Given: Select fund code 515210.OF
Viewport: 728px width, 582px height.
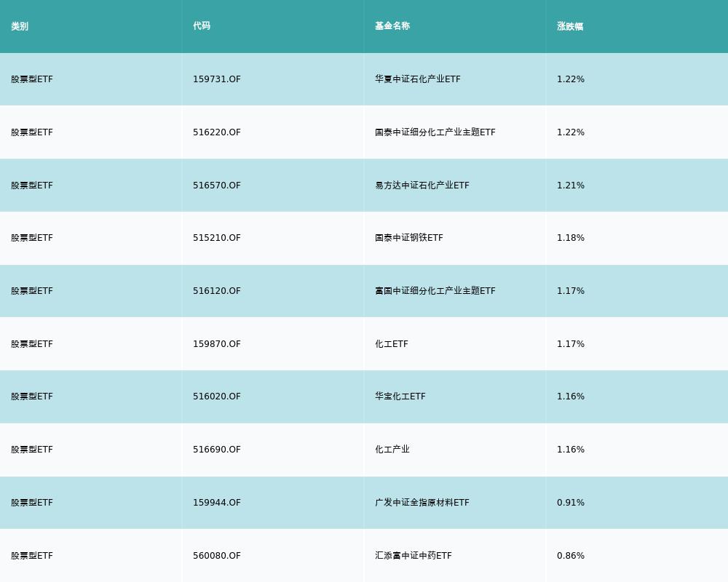Looking at the screenshot, I should point(217,238).
